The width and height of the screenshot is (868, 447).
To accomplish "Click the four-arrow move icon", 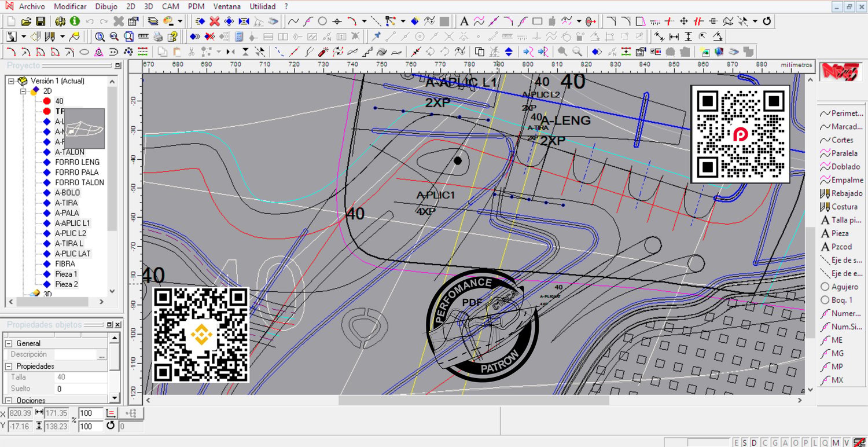I will pyautogui.click(x=683, y=21).
